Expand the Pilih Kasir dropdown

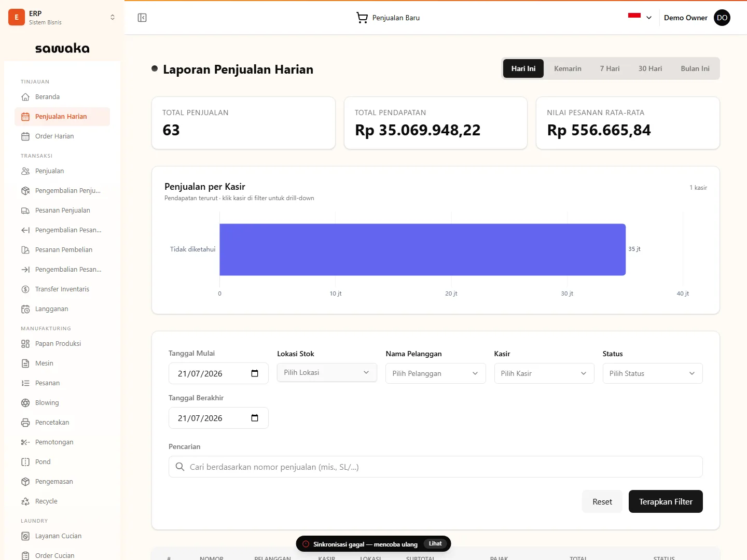[544, 373]
